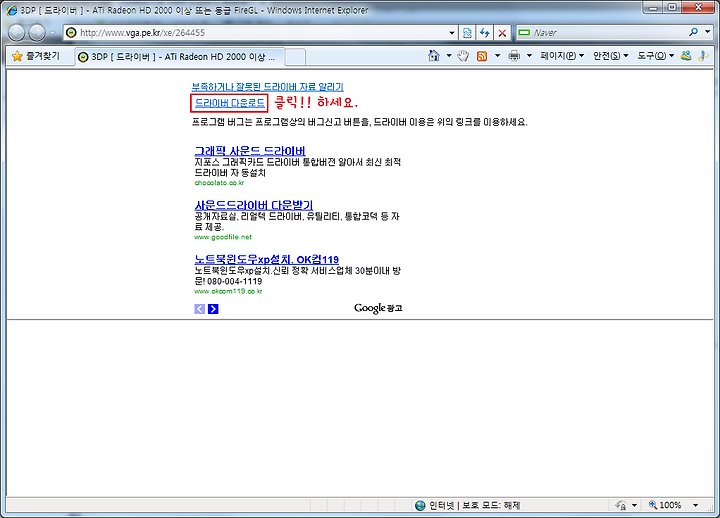Click the Home icon in command bar
The height and width of the screenshot is (518, 720).
[433, 56]
